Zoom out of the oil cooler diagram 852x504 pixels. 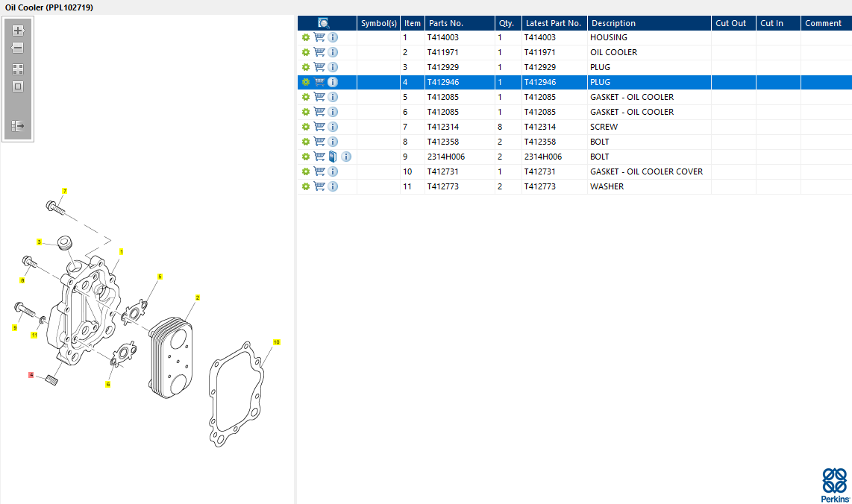[x=18, y=48]
